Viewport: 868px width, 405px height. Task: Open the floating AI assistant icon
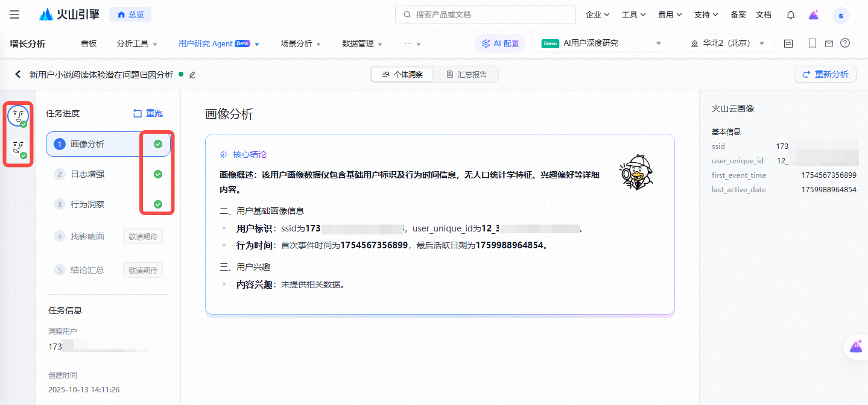(855, 347)
